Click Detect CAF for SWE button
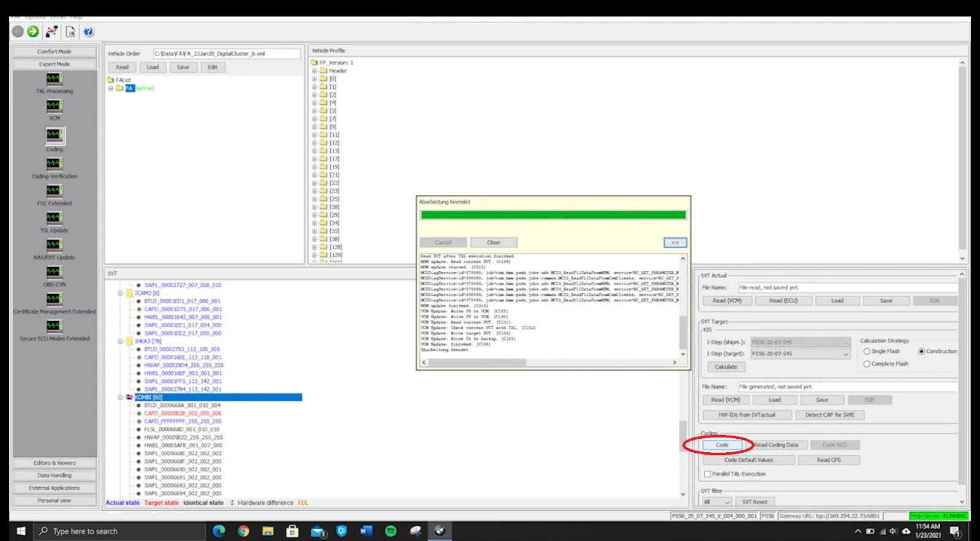Viewport: 980px width, 541px height. pyautogui.click(x=829, y=415)
